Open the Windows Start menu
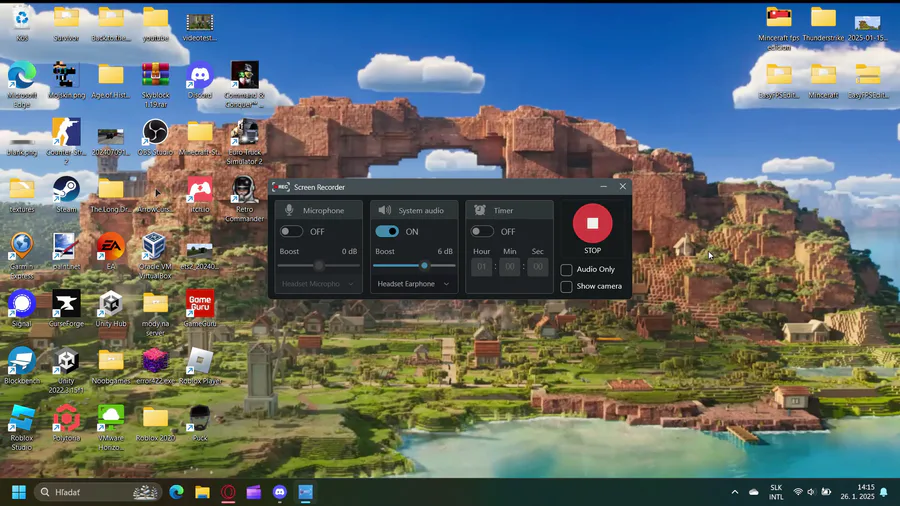The height and width of the screenshot is (506, 900). click(x=19, y=492)
